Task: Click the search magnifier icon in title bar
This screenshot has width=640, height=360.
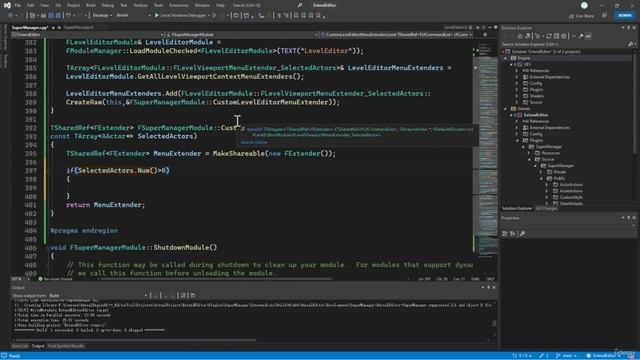Action: tap(300, 5)
